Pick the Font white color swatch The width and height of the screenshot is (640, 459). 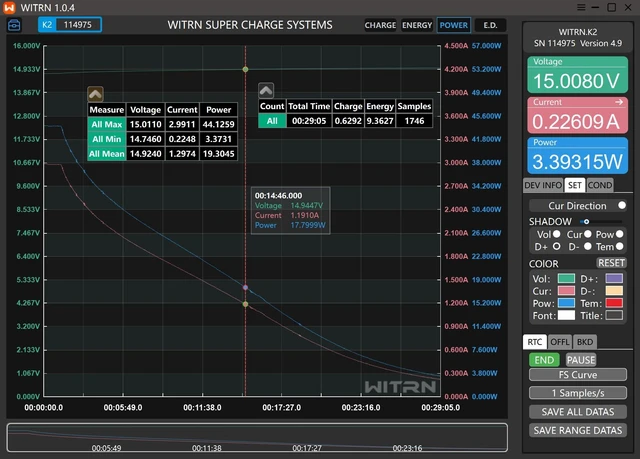click(x=566, y=315)
